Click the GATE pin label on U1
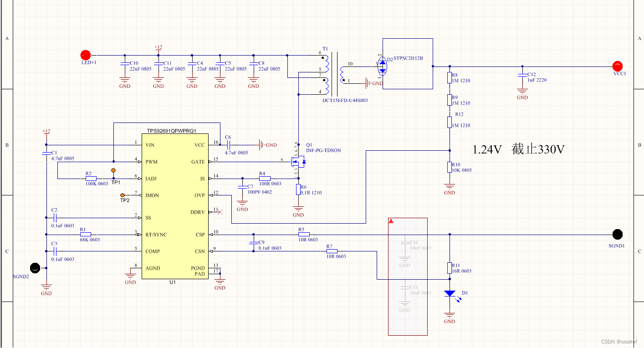 (198, 162)
